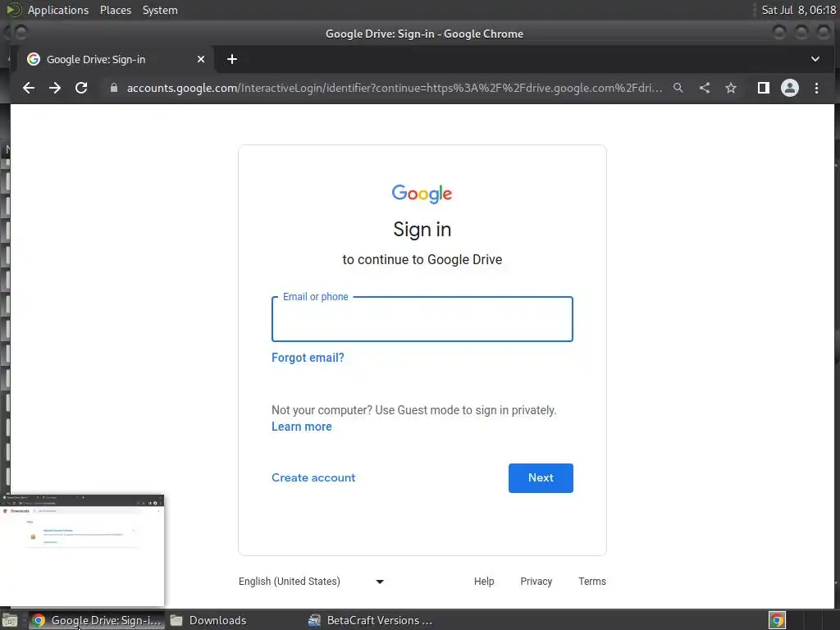Open zoom magnifier icon in address bar
This screenshot has width=840, height=630.
pyautogui.click(x=678, y=88)
